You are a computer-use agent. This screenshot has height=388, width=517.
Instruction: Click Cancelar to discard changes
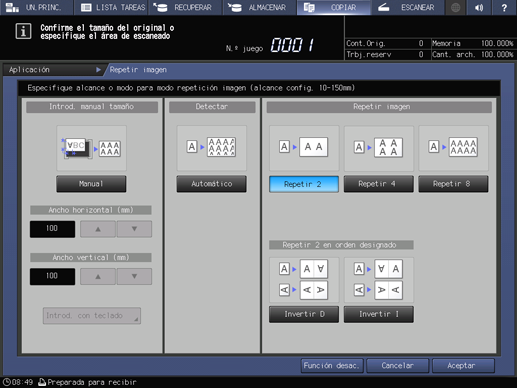398,366
